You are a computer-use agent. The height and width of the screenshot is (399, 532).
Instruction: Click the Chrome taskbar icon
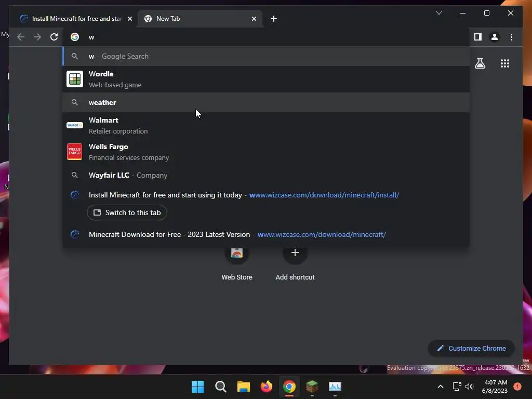pos(289,387)
